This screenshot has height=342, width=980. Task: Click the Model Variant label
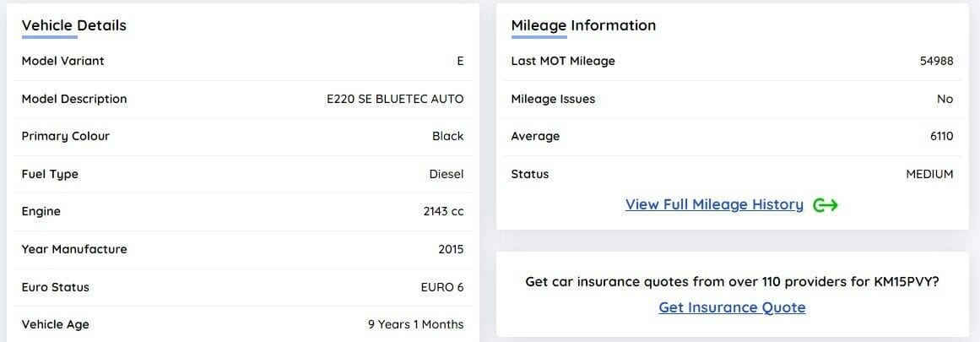pyautogui.click(x=63, y=61)
